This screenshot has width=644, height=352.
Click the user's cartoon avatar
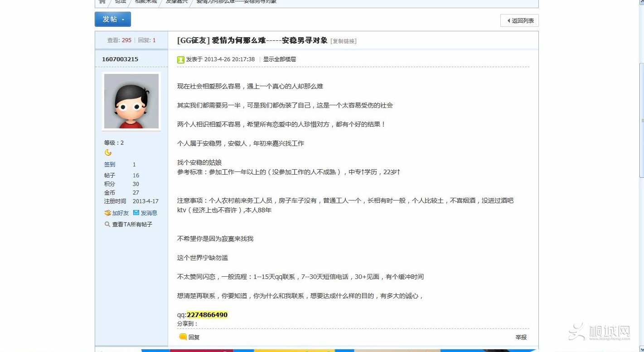pyautogui.click(x=131, y=101)
